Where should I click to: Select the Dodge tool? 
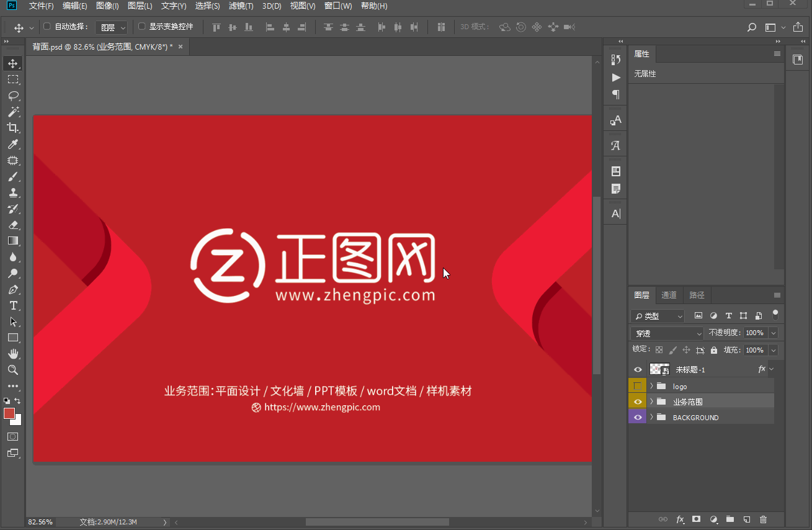click(12, 273)
